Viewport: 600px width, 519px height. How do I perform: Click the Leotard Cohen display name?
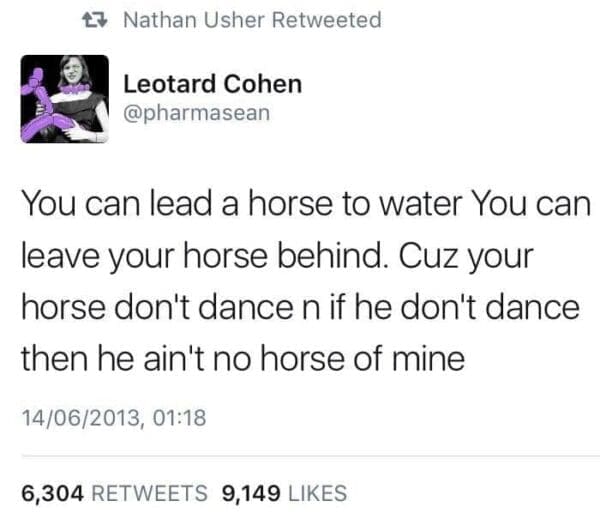[x=213, y=84]
